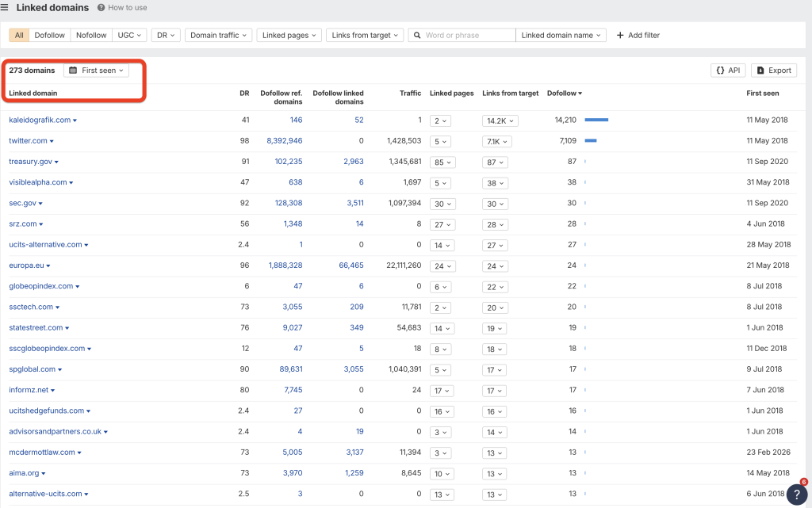Click the plus icon for Add filter
Viewport: 812px width, 508px height.
tap(620, 35)
